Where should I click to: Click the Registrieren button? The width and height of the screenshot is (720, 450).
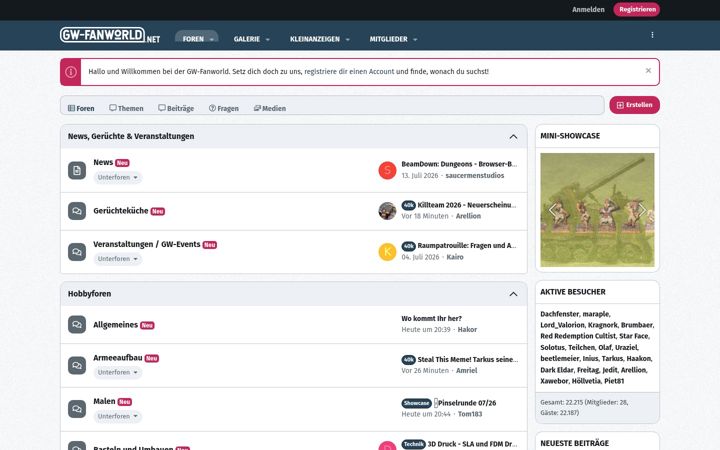click(x=637, y=10)
